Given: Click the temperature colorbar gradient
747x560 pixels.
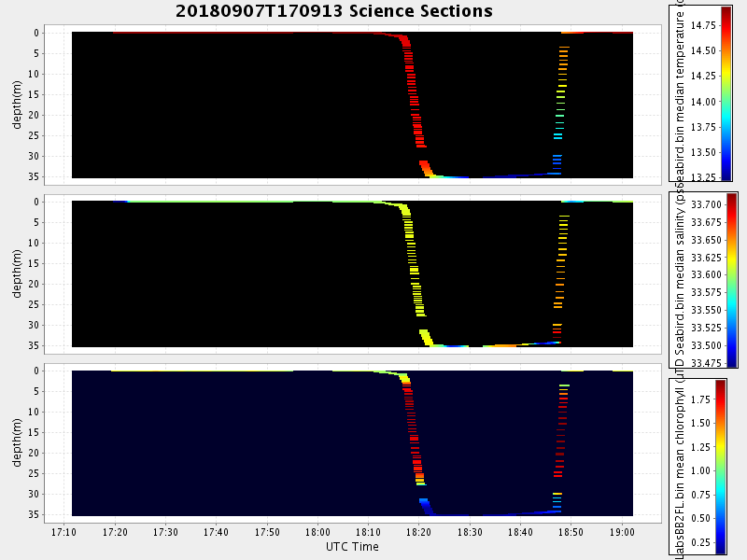Looking at the screenshot, I should pyautogui.click(x=726, y=92).
